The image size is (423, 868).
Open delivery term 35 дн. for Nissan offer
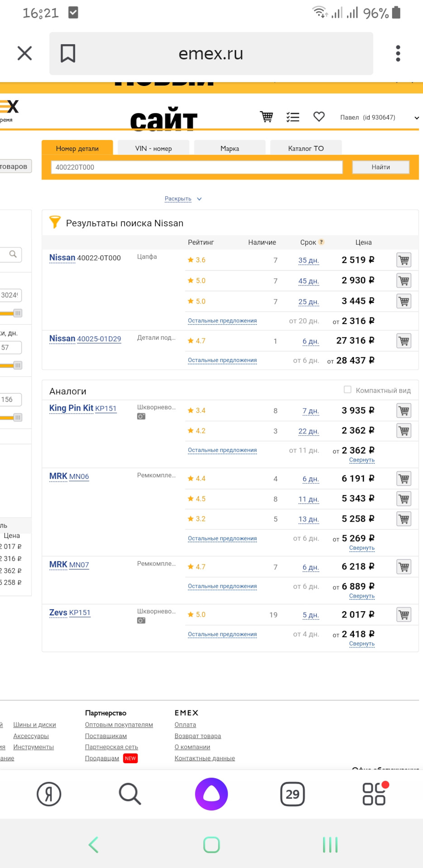(x=309, y=260)
